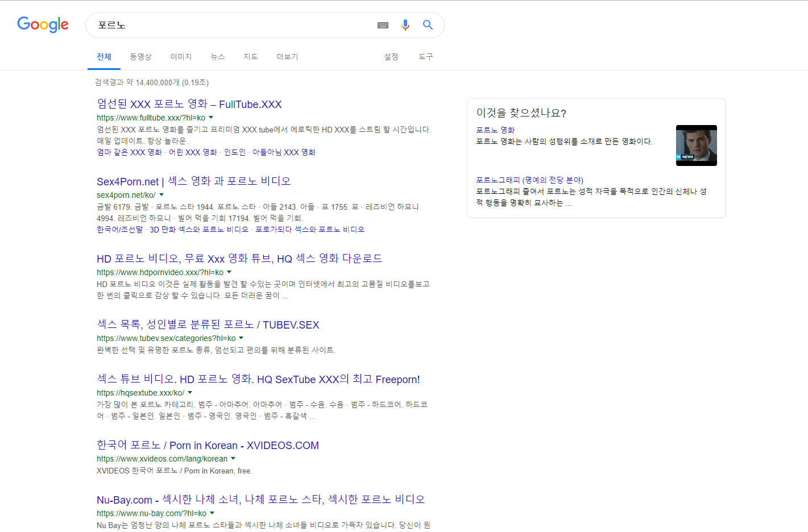Select the 전체 tab
Viewport: 808px width, 532px height.
(x=104, y=57)
